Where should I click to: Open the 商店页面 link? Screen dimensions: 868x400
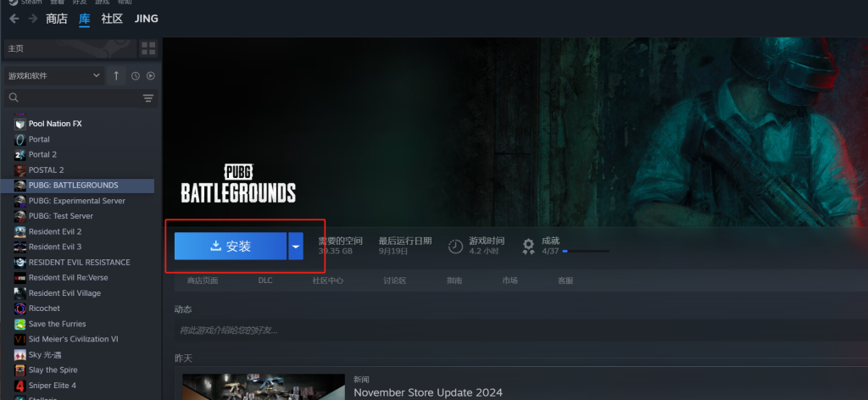203,281
